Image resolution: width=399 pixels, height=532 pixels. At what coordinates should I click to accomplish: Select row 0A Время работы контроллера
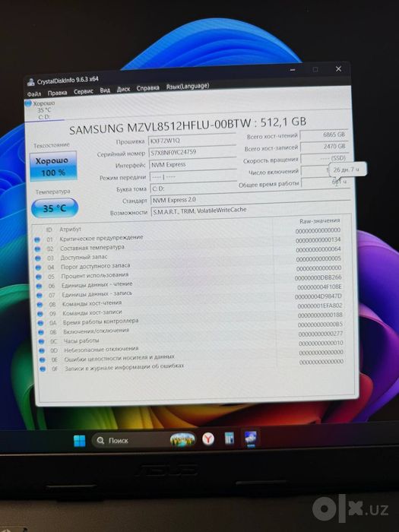(192, 320)
